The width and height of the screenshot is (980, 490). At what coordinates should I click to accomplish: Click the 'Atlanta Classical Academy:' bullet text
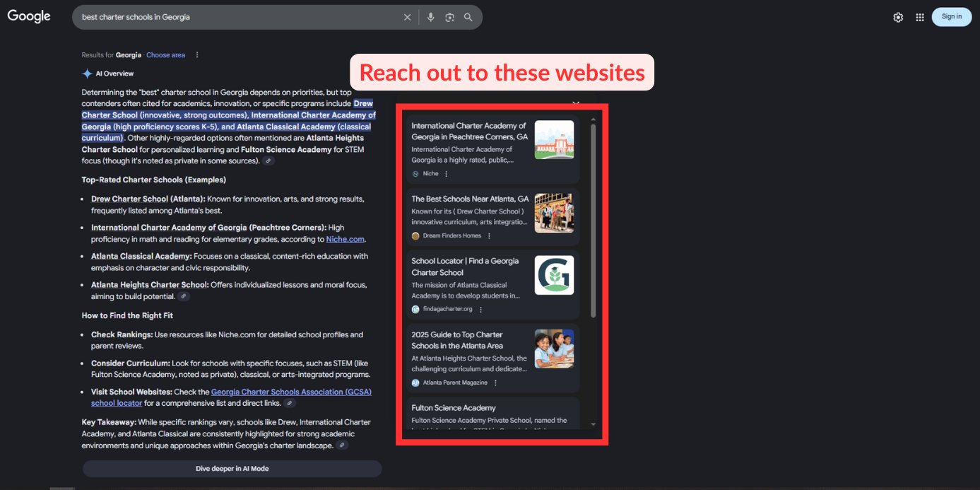[x=141, y=257]
